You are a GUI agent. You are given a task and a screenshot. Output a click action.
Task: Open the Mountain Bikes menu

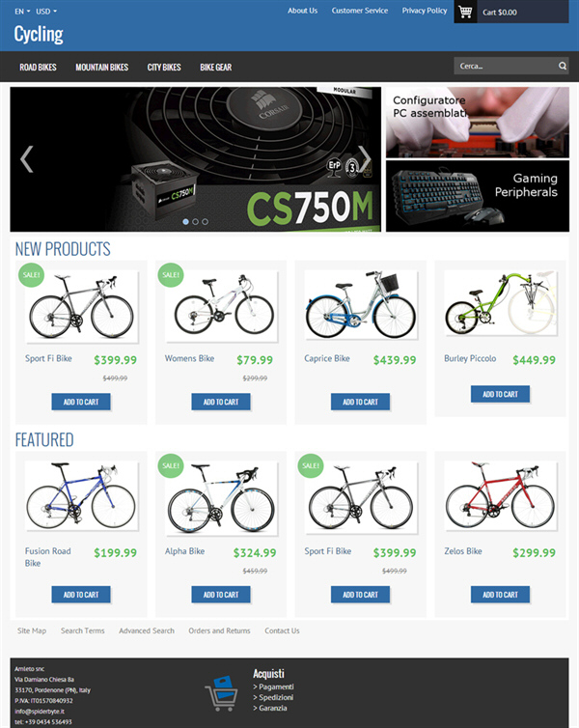pyautogui.click(x=102, y=68)
